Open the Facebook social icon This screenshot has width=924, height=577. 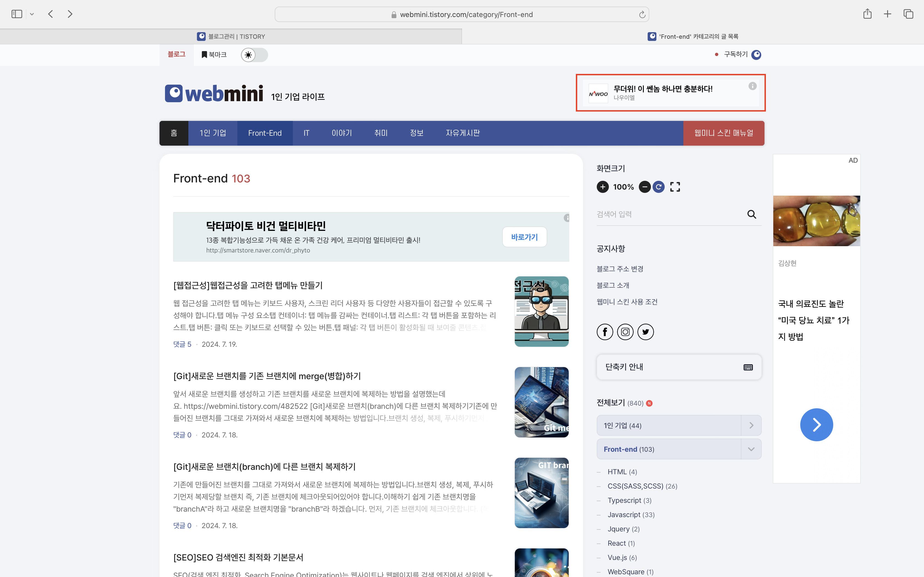click(x=605, y=332)
